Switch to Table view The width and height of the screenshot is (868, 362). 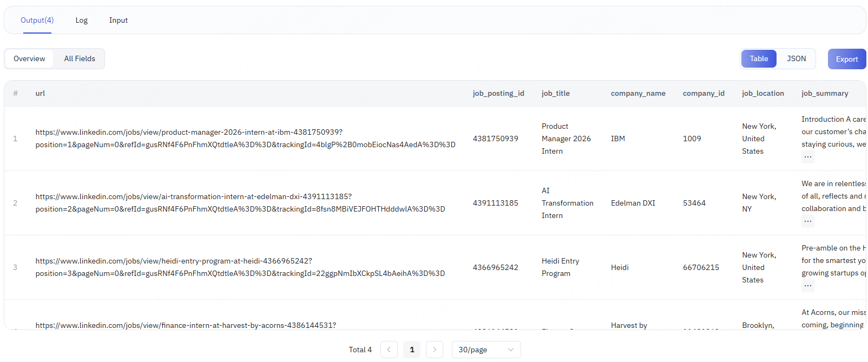(x=759, y=58)
